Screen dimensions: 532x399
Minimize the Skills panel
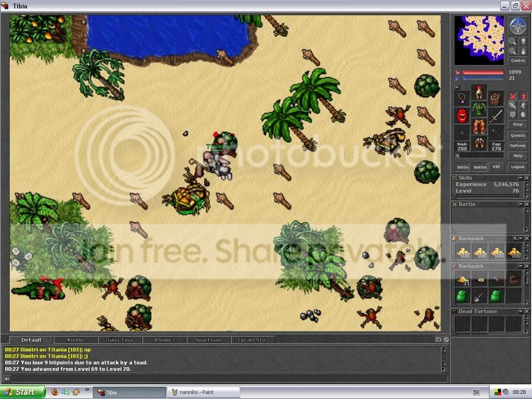click(521, 178)
